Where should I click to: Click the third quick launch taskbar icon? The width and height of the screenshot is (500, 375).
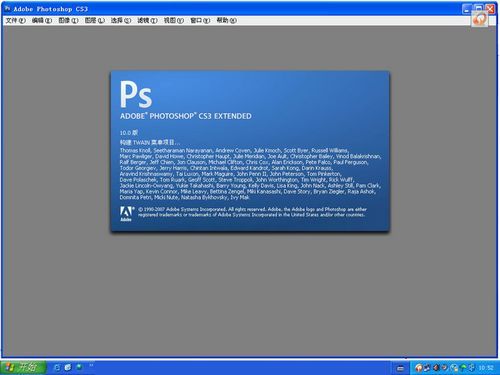click(x=79, y=367)
